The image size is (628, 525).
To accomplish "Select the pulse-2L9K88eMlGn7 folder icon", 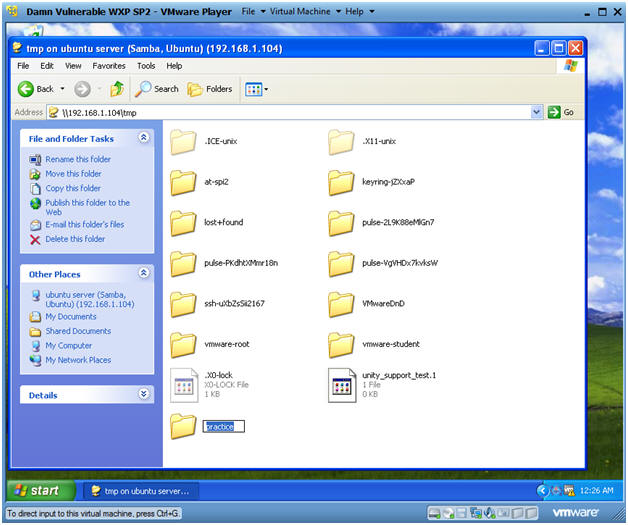I will [x=341, y=223].
